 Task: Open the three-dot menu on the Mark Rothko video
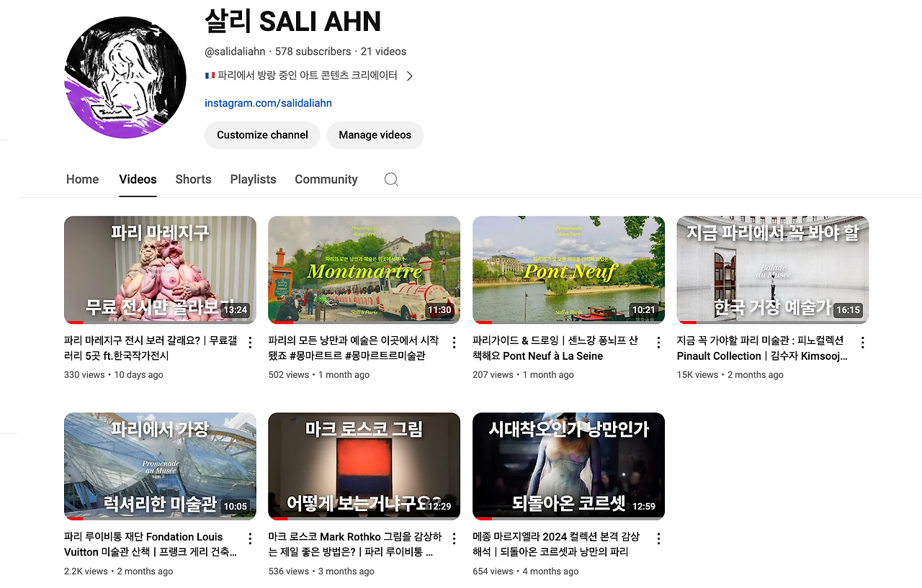pyautogui.click(x=454, y=538)
